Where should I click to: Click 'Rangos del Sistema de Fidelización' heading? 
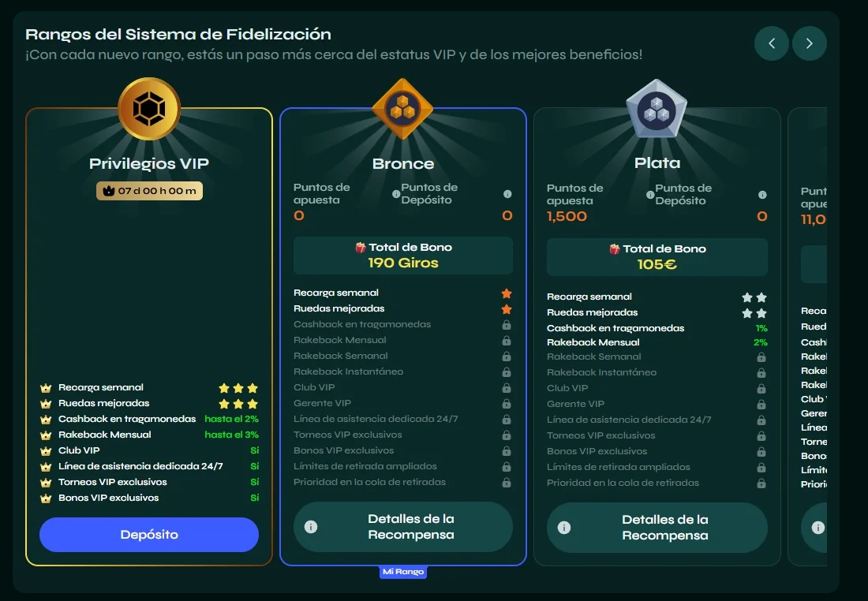178,35
